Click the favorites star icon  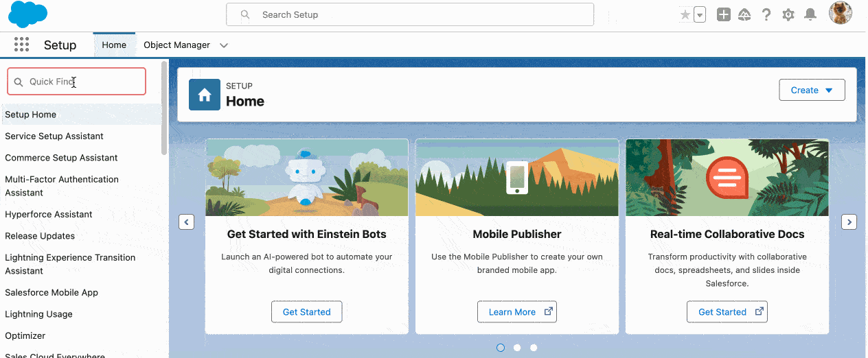coord(685,15)
